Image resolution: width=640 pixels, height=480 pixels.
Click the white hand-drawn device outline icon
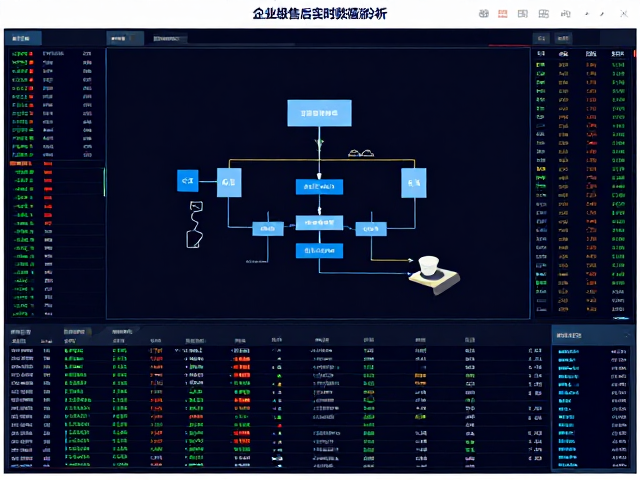[195, 224]
